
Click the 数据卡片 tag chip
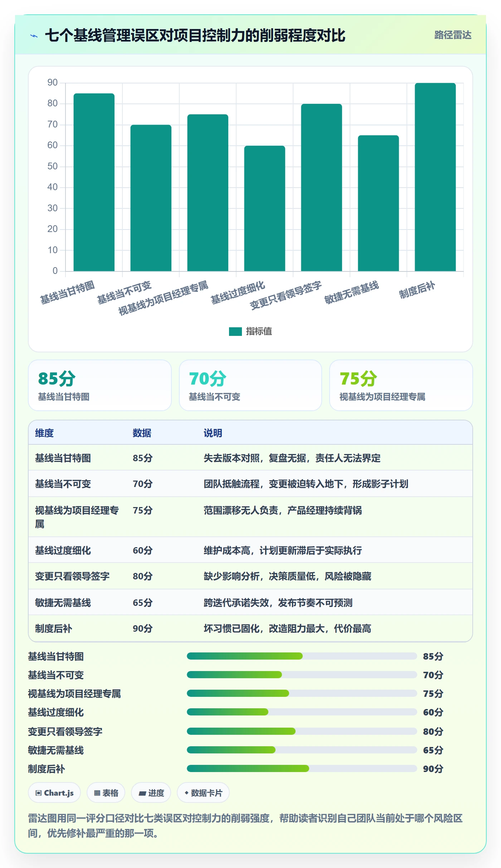point(203,793)
